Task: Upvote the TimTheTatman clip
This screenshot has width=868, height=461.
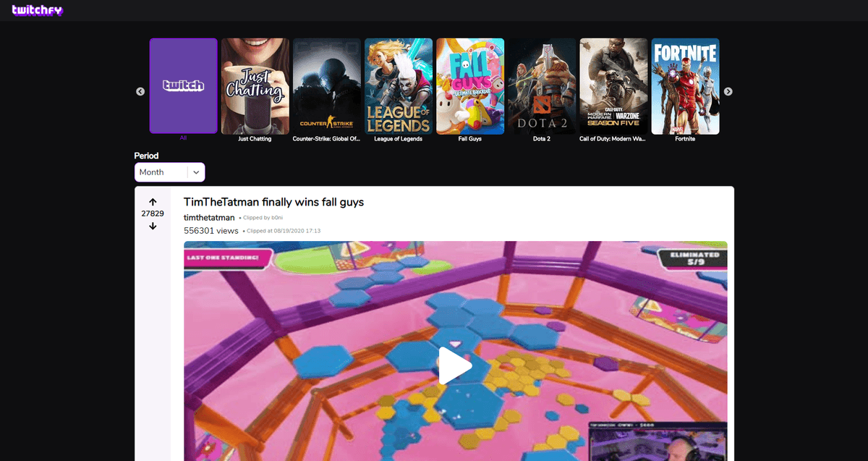Action: point(153,201)
